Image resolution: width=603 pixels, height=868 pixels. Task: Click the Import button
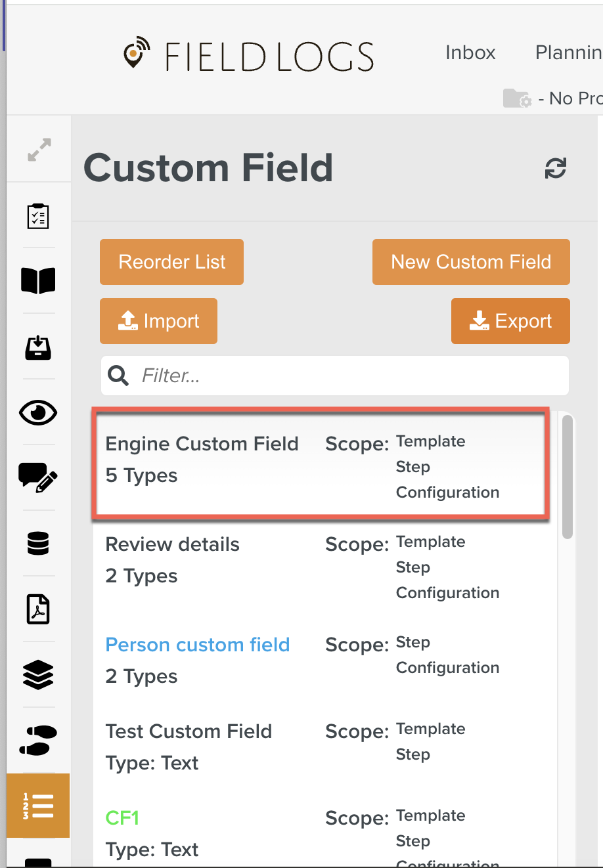click(158, 321)
